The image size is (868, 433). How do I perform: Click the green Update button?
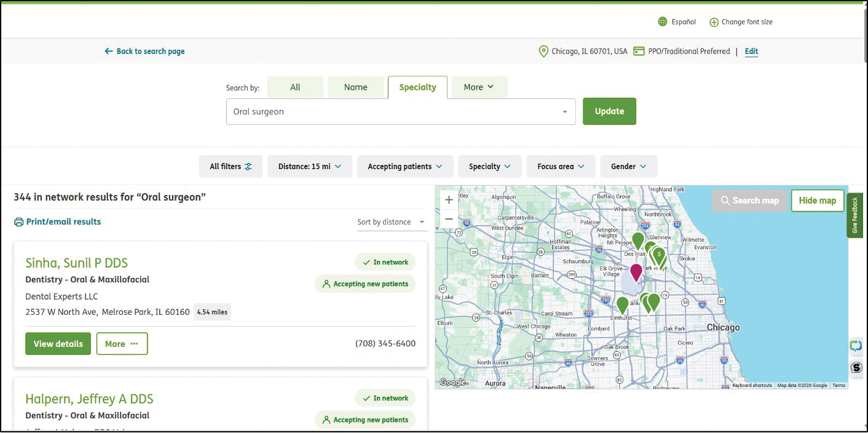pyautogui.click(x=609, y=111)
